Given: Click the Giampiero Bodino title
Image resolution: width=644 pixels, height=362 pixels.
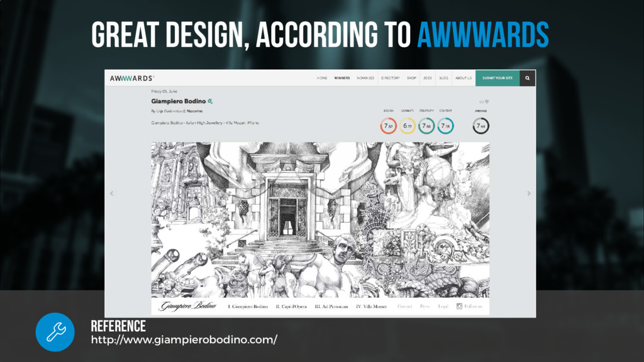Looking at the screenshot, I should coord(178,101).
